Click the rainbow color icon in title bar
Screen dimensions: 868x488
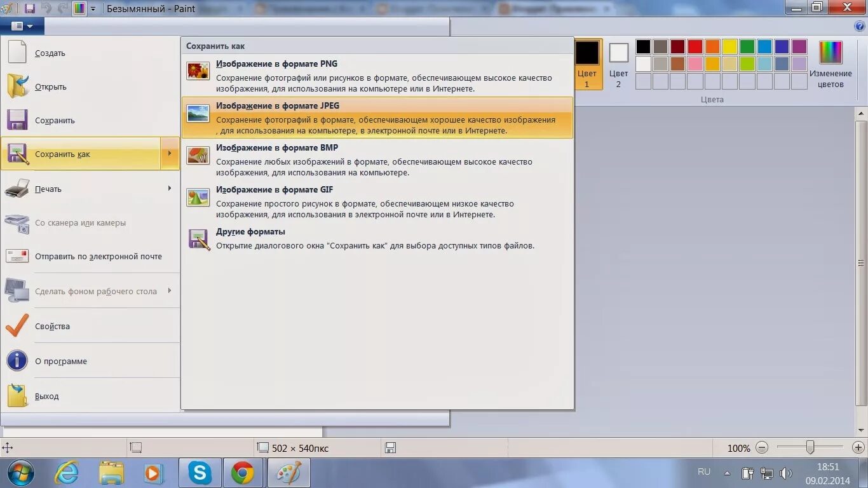pyautogui.click(x=79, y=9)
